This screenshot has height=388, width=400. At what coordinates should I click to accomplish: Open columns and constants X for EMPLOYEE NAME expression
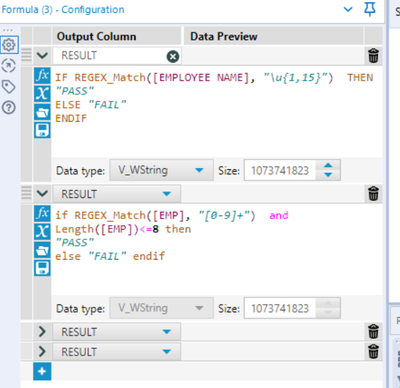tap(42, 93)
